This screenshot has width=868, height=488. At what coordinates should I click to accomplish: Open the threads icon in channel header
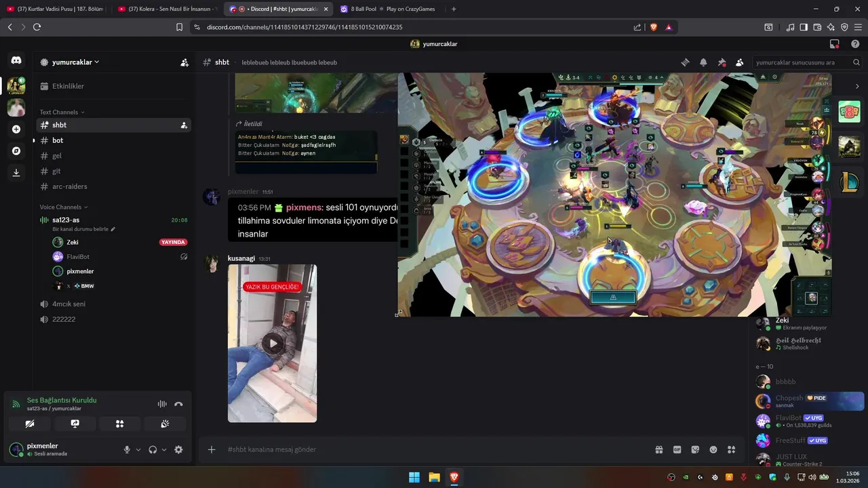[x=686, y=62]
